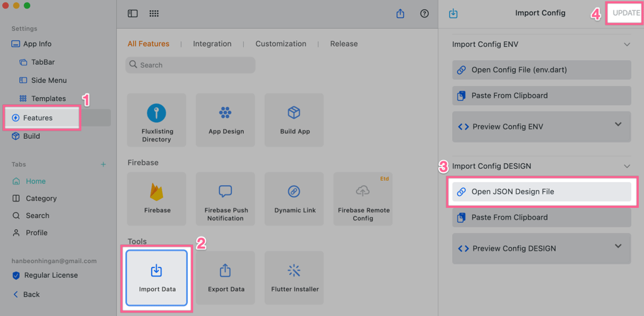Collapse Import Config ENV section
This screenshot has height=316, width=644.
627,44
